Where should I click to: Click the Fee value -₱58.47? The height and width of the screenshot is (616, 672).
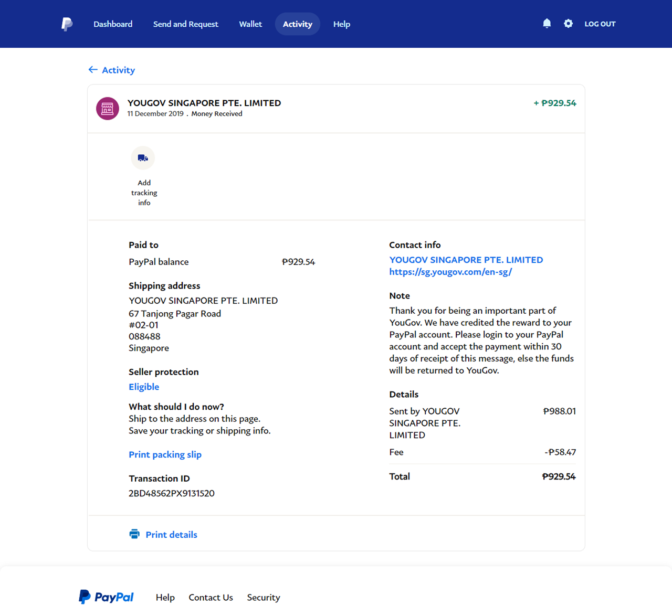(x=560, y=452)
